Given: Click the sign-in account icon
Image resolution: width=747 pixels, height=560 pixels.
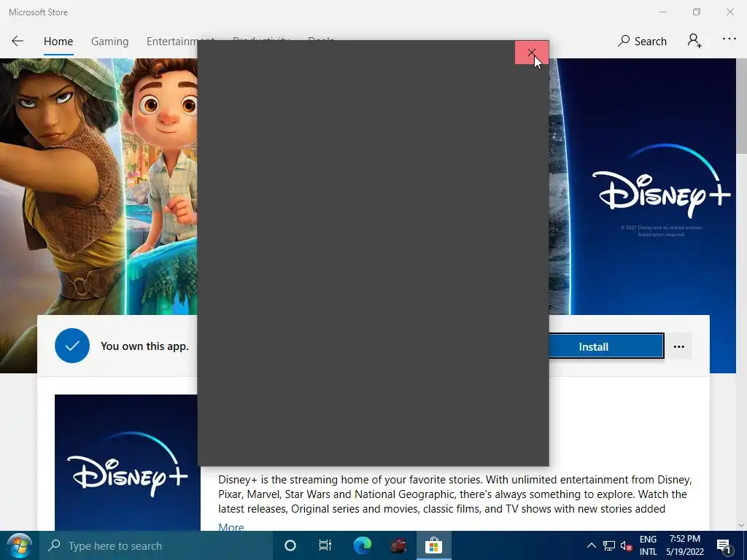Looking at the screenshot, I should [x=694, y=41].
